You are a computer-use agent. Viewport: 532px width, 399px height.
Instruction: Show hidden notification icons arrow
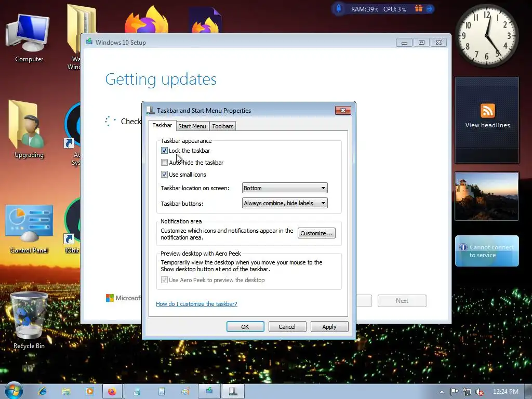tap(442, 392)
